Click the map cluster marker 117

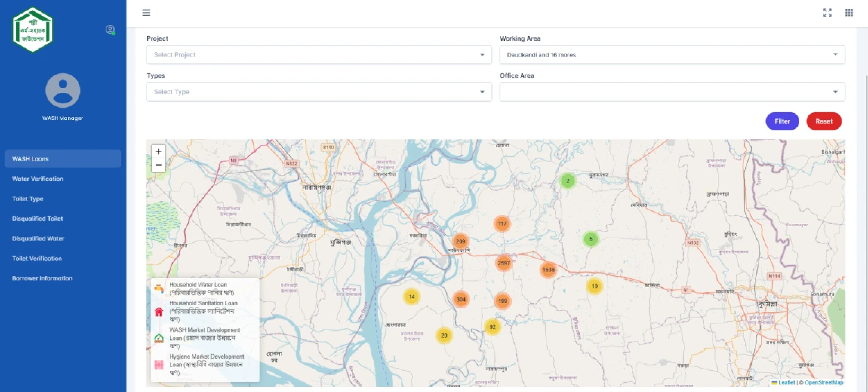pos(502,224)
